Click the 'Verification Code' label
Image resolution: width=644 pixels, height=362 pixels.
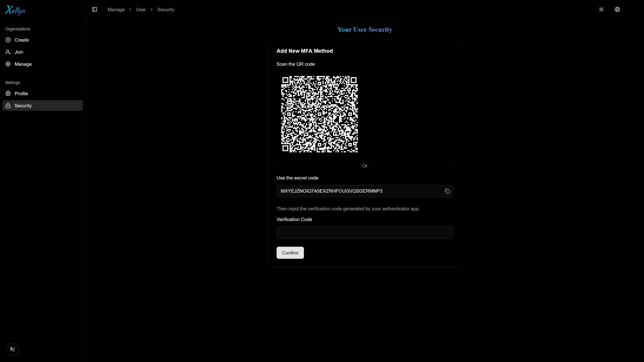[294, 219]
